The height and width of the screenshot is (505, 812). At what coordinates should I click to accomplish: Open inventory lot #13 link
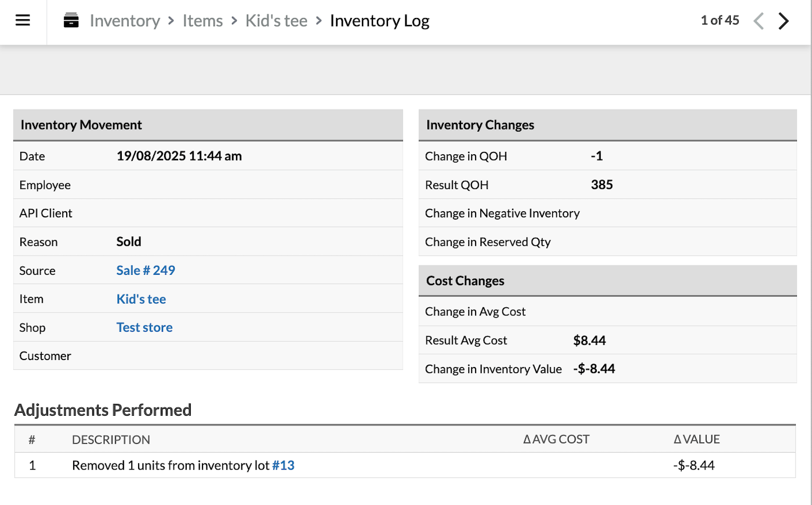(283, 466)
